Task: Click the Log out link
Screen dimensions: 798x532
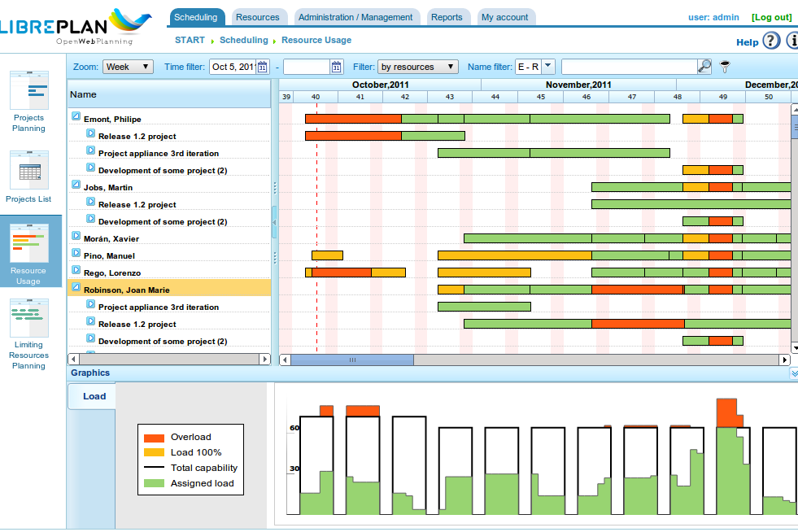Action: [772, 17]
